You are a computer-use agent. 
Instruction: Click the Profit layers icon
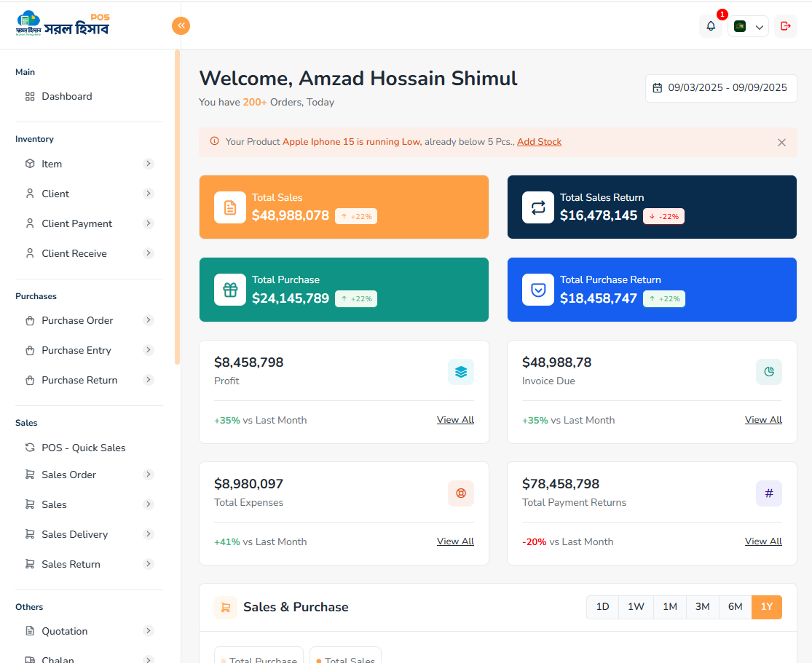tap(461, 371)
